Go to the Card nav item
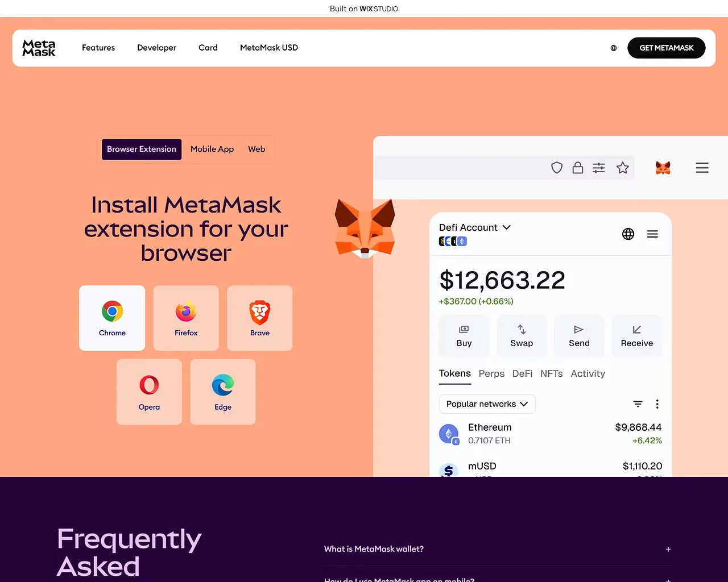The image size is (728, 582). coord(208,48)
